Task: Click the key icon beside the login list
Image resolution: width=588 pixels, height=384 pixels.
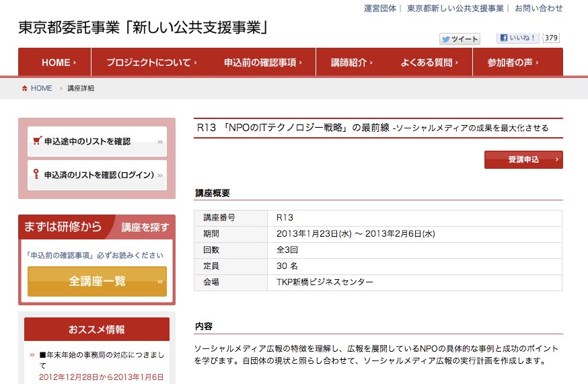Action: pyautogui.click(x=36, y=175)
